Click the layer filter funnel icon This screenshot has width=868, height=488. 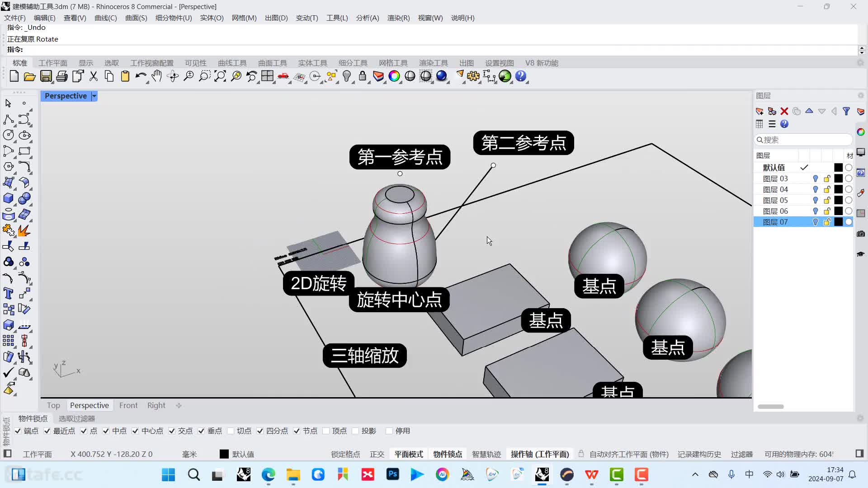click(846, 111)
